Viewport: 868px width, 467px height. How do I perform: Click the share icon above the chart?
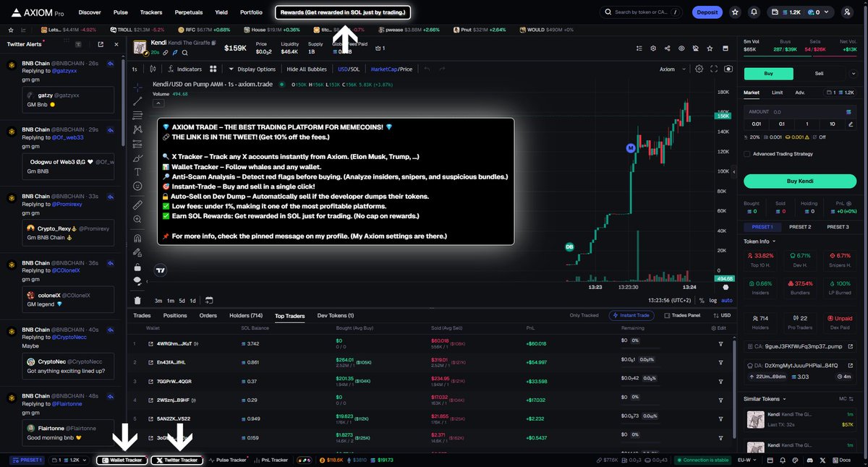pos(667,48)
